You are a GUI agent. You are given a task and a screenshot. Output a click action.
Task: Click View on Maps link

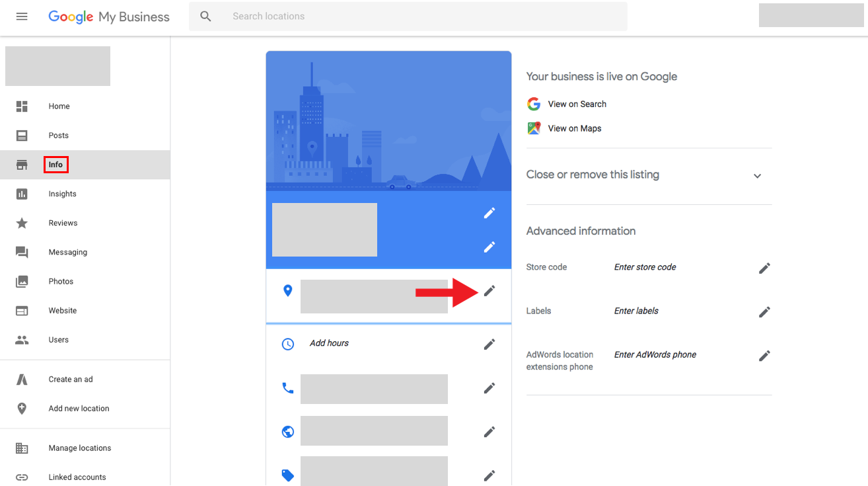point(575,128)
